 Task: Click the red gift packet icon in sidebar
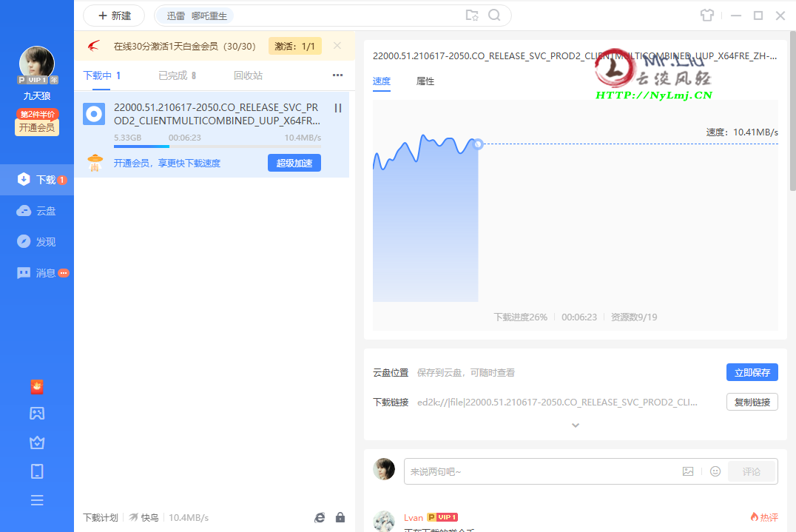click(37, 387)
